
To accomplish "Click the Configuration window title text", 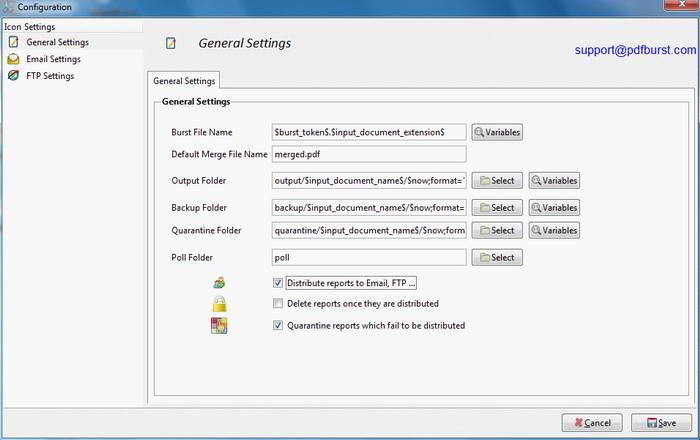I will coord(44,7).
